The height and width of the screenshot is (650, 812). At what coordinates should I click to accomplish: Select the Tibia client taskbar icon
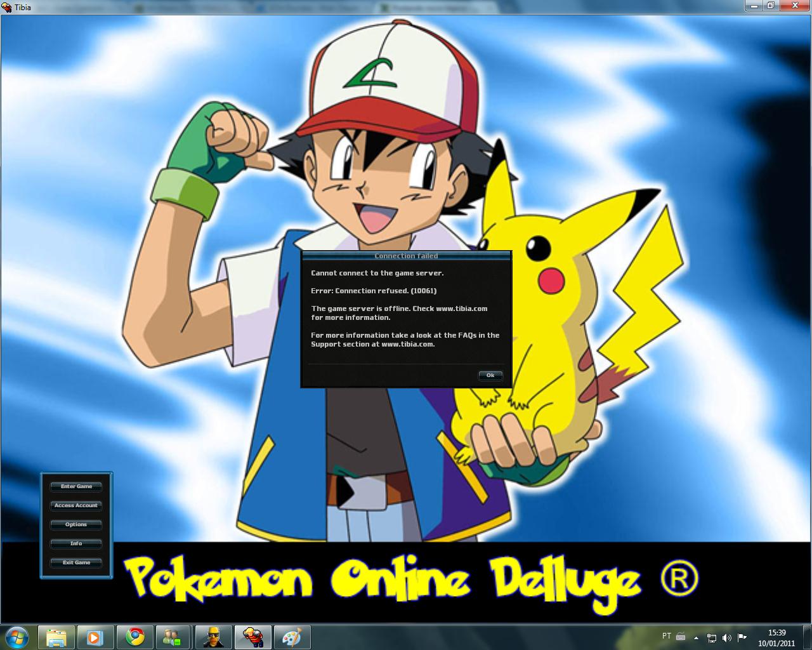click(253, 637)
